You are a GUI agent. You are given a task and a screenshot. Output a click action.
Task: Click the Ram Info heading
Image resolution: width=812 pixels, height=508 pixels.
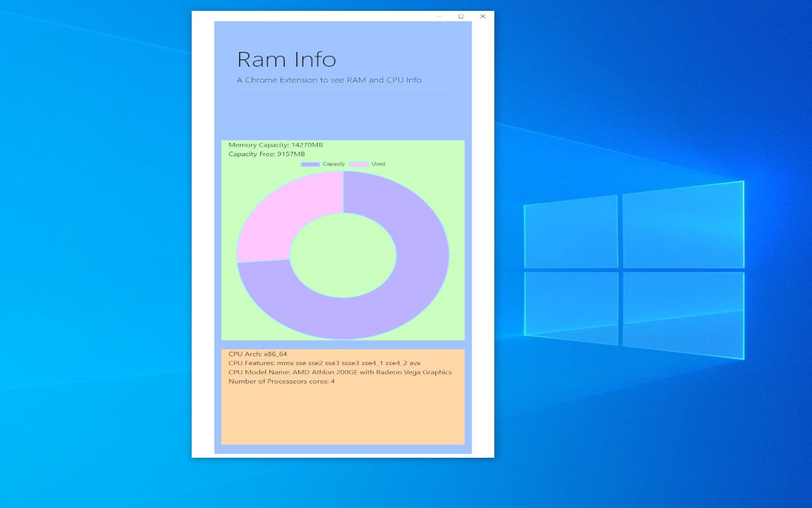pos(287,59)
